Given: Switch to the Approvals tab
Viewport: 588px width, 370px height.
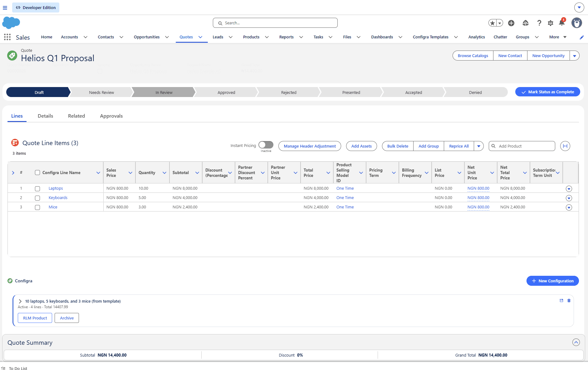Looking at the screenshot, I should point(111,116).
